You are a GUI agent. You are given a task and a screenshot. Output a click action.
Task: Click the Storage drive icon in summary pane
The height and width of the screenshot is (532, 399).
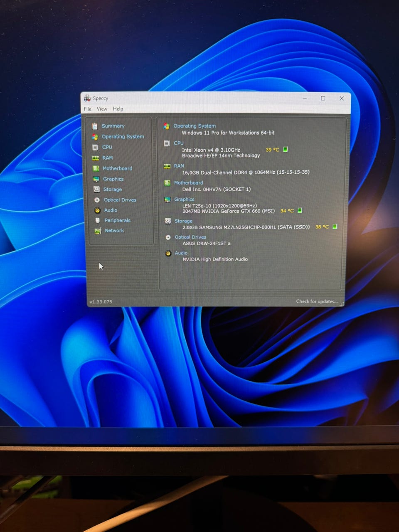168,221
